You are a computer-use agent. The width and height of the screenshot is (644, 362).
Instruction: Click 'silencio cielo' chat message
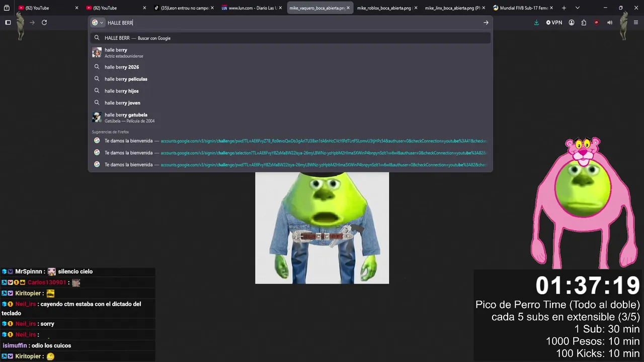point(75,271)
